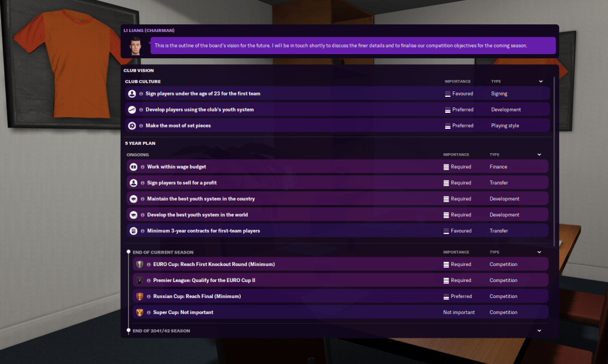Click the football icon beside Make the most of set pieces
The height and width of the screenshot is (364, 608).
pos(132,126)
